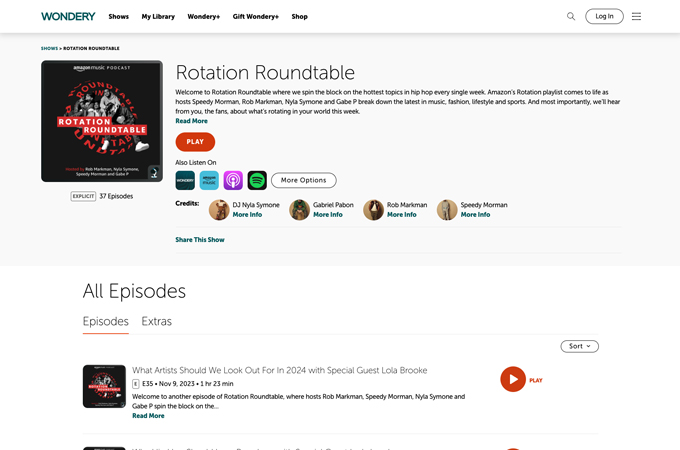The height and width of the screenshot is (450, 680).
Task: Click the More Options button
Action: (x=304, y=180)
